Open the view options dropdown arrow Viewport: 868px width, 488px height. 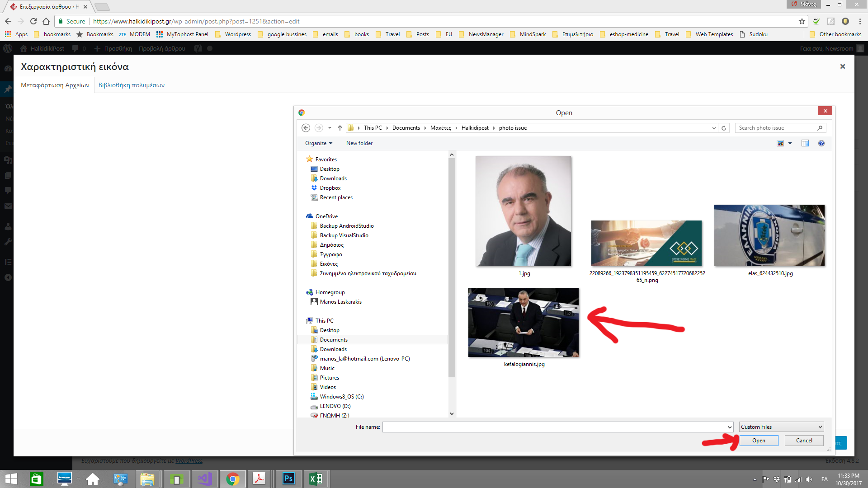pos(790,143)
